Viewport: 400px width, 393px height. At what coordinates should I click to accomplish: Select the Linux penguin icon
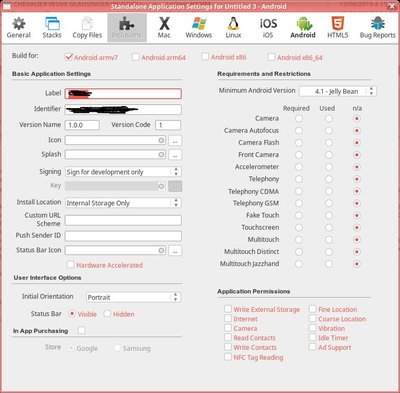233,24
